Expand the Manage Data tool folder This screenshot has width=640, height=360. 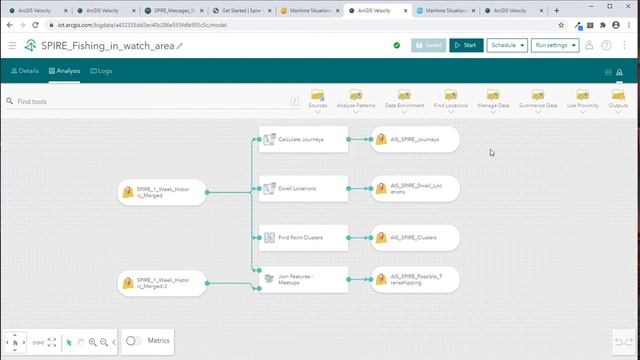[493, 100]
